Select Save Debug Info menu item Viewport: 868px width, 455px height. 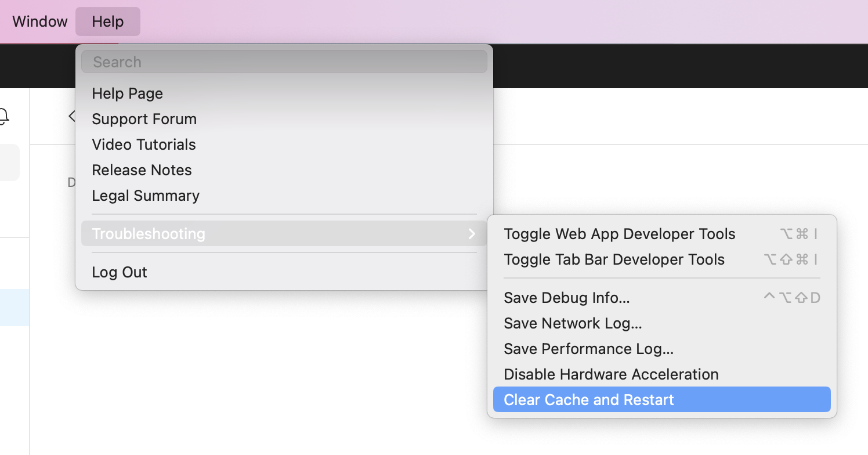(x=662, y=298)
